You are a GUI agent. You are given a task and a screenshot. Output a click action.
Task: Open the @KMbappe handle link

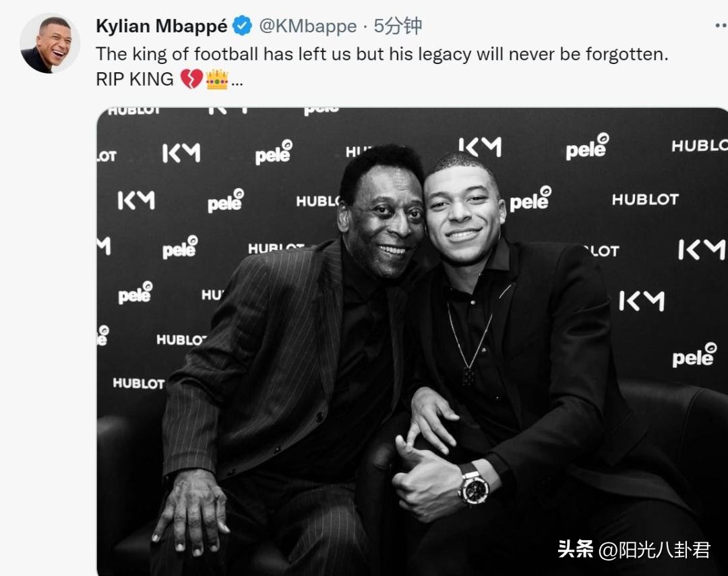[308, 26]
